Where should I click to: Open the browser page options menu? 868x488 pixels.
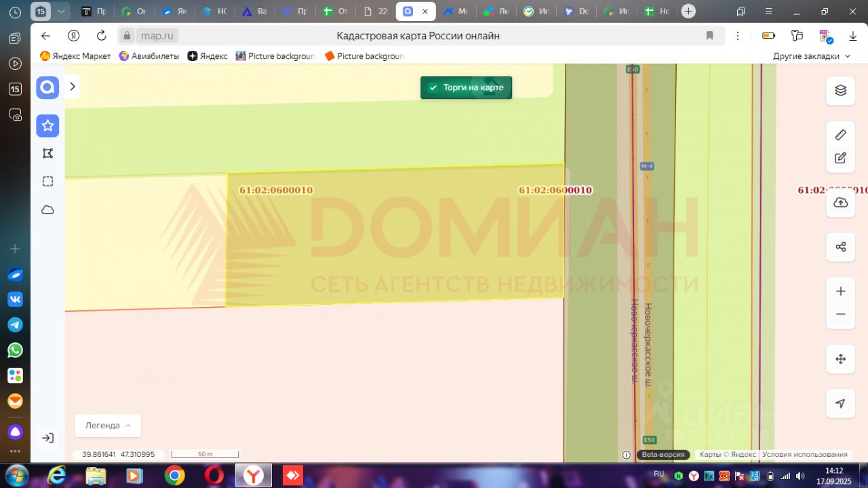(738, 36)
